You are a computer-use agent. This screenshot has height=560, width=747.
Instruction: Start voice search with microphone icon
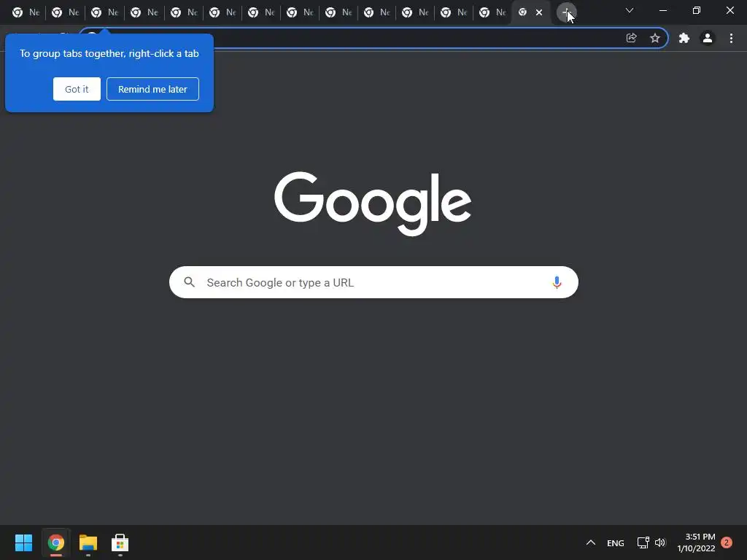click(x=557, y=282)
